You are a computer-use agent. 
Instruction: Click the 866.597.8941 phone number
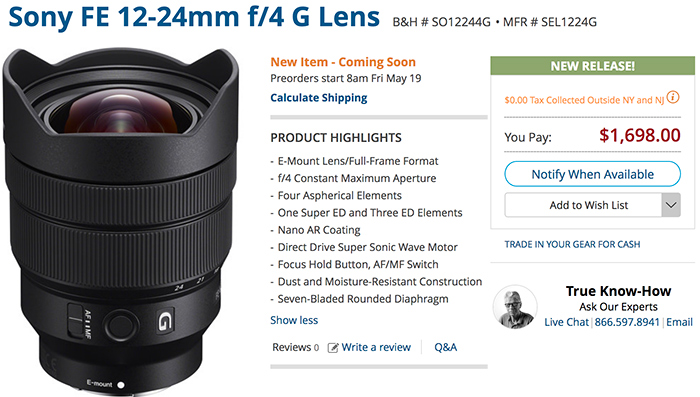pos(627,322)
